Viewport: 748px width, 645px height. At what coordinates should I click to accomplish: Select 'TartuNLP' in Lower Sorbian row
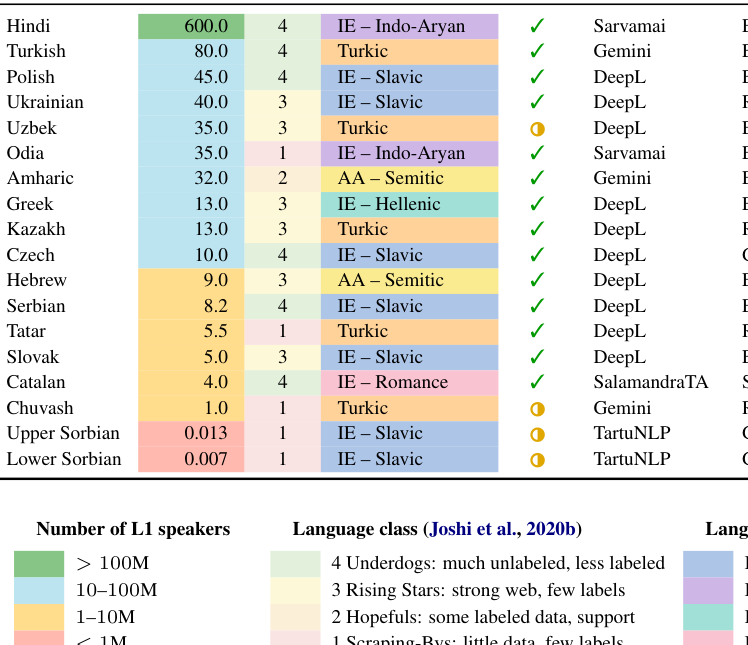tap(632, 459)
